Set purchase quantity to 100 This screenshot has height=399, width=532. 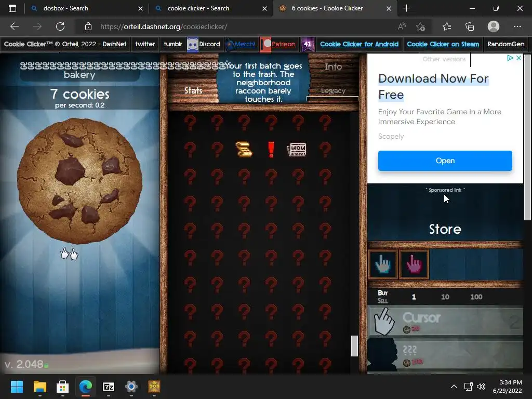(476, 297)
